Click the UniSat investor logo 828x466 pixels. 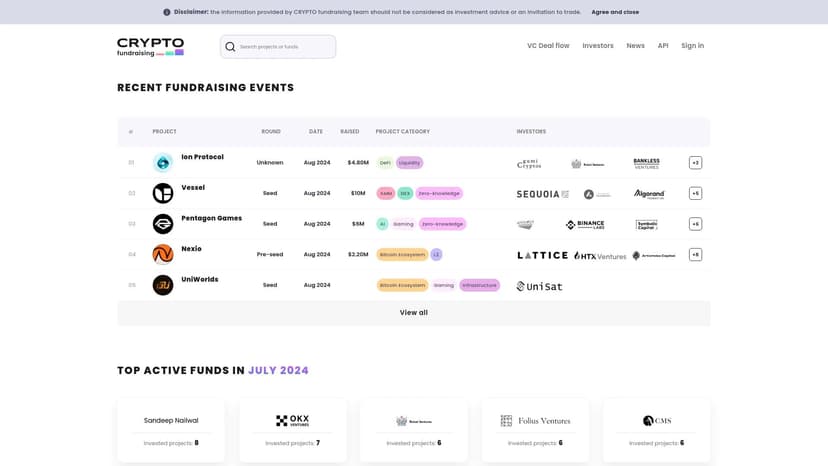tap(539, 286)
